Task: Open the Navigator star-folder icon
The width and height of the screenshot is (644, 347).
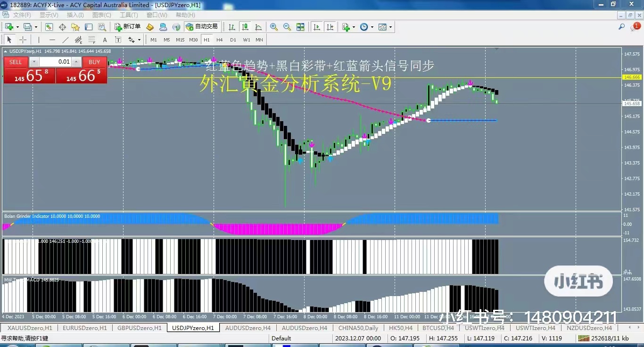Action: [75, 27]
